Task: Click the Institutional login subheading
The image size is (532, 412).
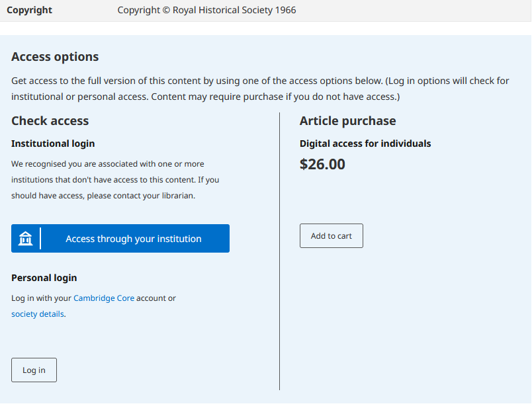Action: pyautogui.click(x=53, y=144)
